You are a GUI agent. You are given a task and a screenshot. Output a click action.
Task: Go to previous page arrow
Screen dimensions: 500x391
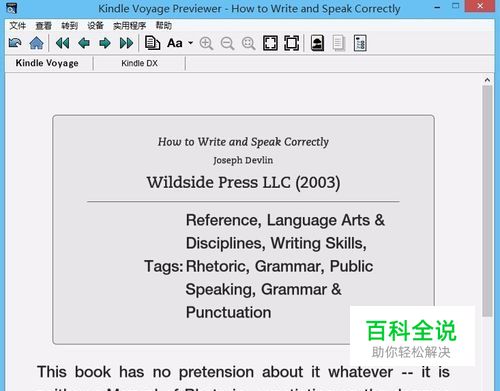coord(84,43)
